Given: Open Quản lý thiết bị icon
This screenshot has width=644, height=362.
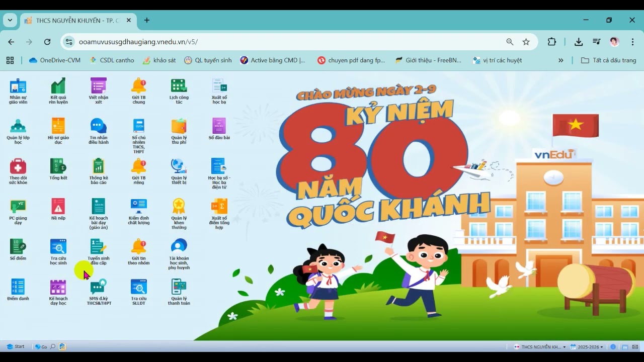Looking at the screenshot, I should point(179,171).
